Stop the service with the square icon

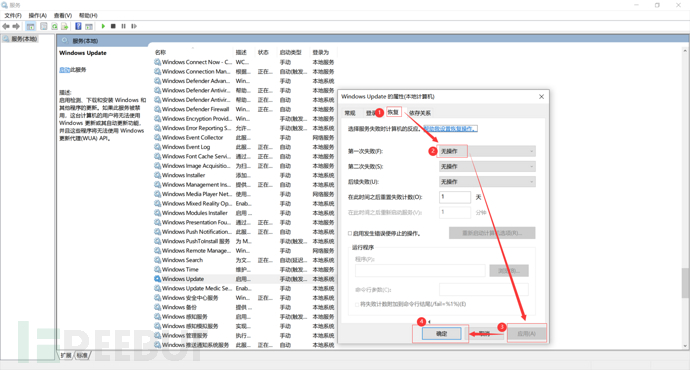tap(113, 26)
